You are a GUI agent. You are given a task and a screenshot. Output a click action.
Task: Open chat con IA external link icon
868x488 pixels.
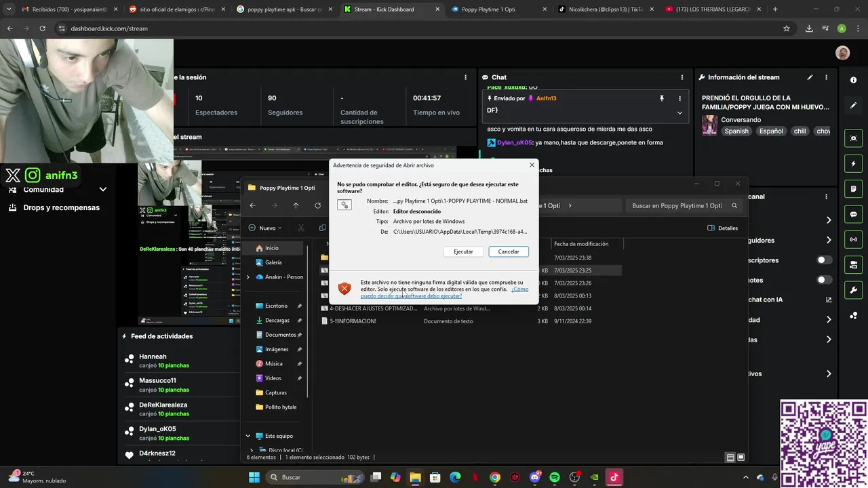click(x=829, y=300)
